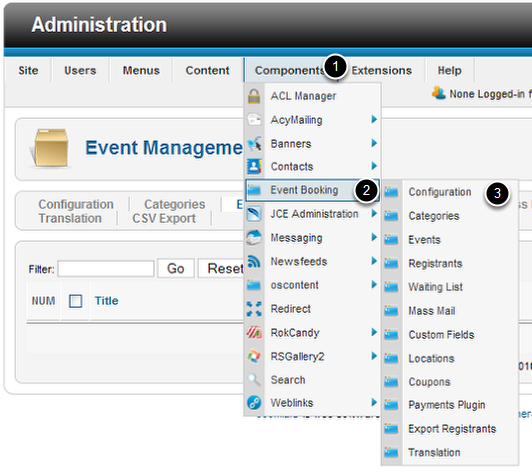Screen dimensions: 532x475
Task: Click the ACL Manager padlock icon
Action: pyautogui.click(x=254, y=96)
